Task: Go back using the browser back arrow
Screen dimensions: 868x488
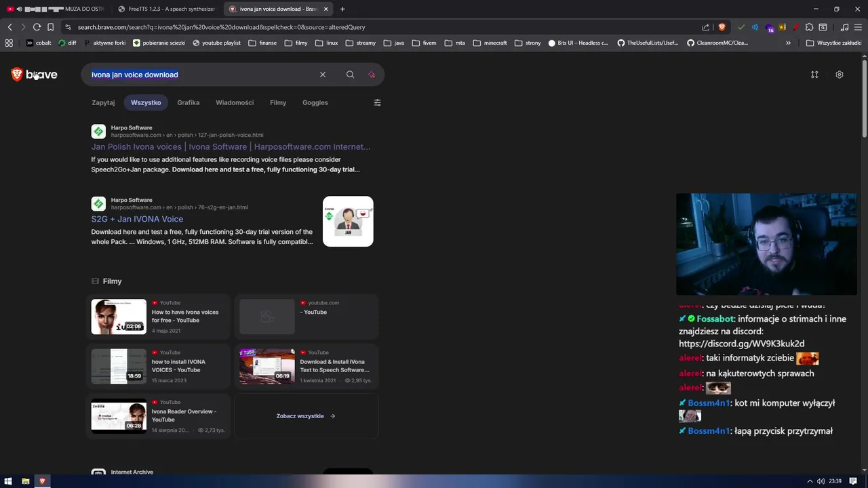Action: click(9, 27)
